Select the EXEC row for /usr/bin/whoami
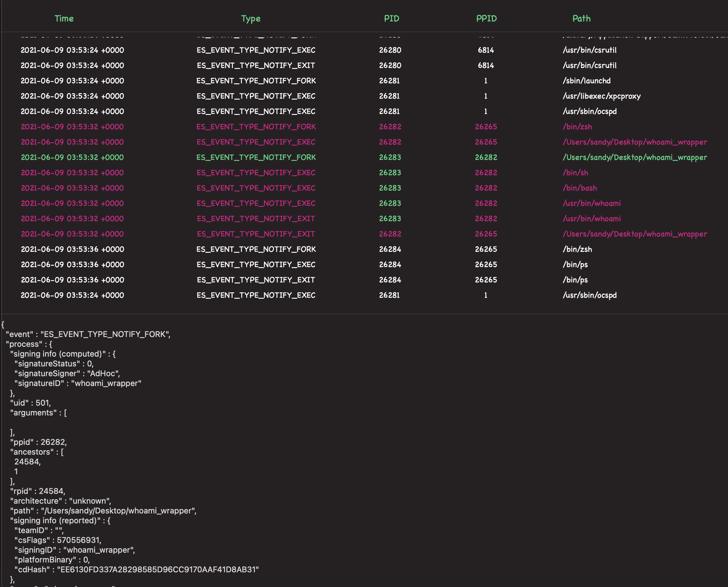The image size is (728, 587). pos(256,203)
